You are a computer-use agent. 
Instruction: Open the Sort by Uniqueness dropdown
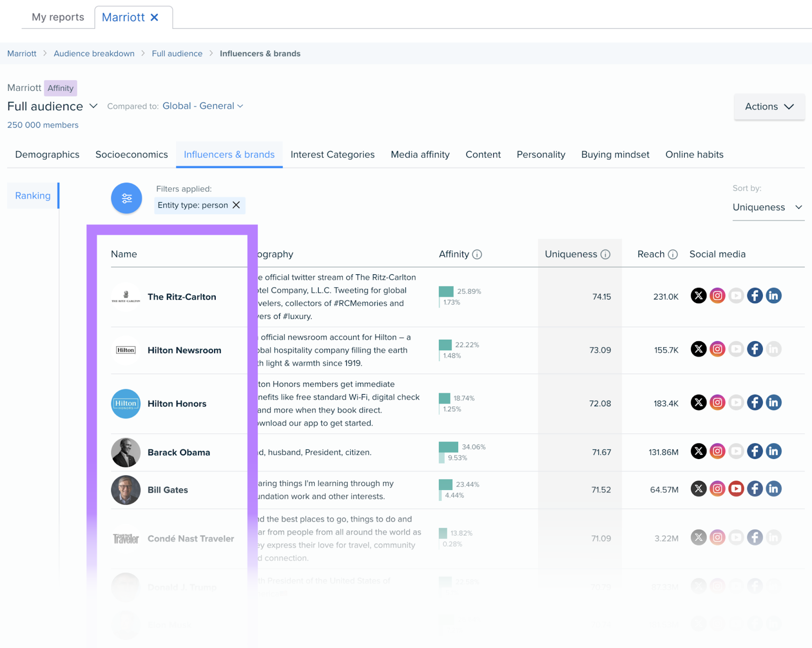pyautogui.click(x=768, y=207)
